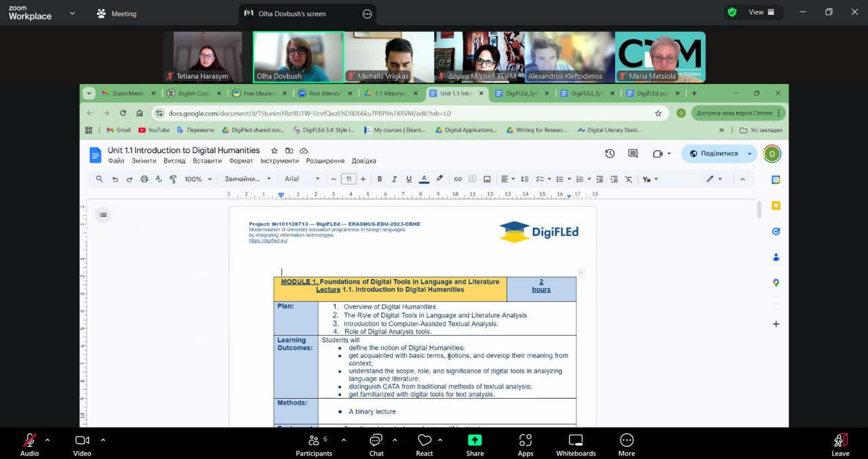Open the React emoji button

pos(425,441)
